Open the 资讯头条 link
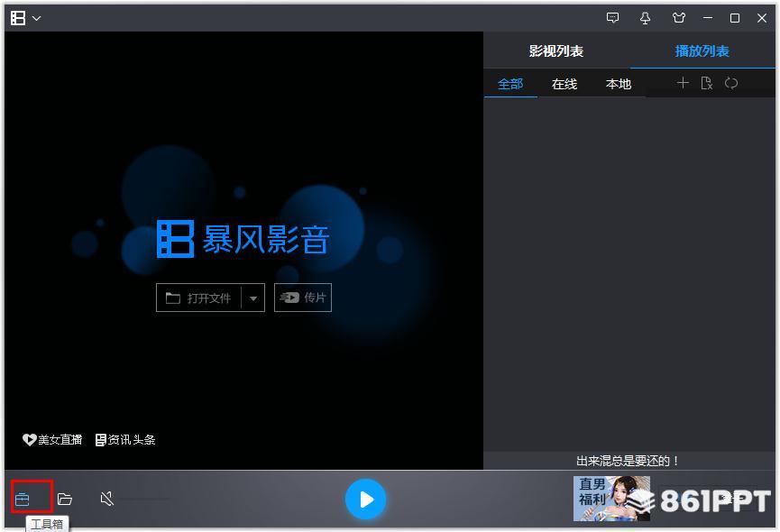The width and height of the screenshot is (780, 532). pos(125,439)
